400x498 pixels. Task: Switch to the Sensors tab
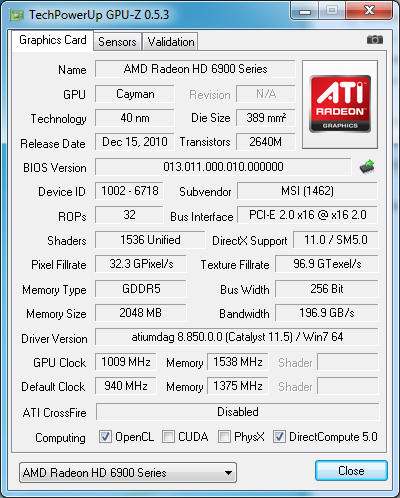pyautogui.click(x=117, y=42)
